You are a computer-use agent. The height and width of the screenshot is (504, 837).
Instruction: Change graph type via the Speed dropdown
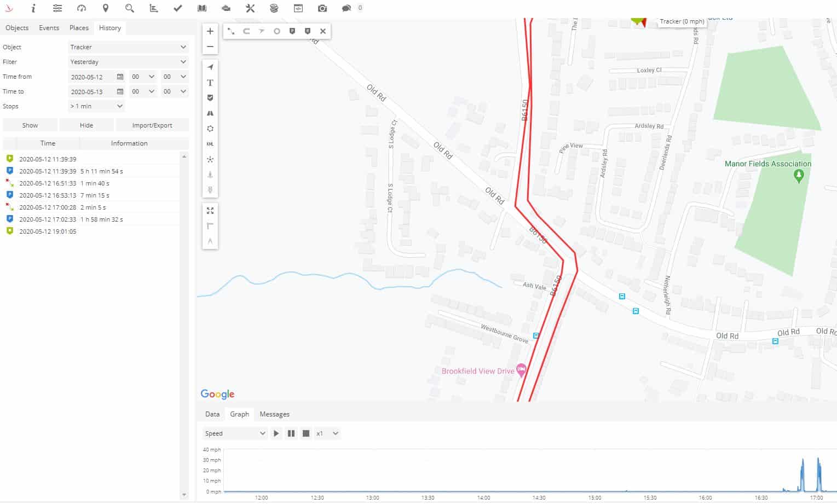click(x=234, y=433)
